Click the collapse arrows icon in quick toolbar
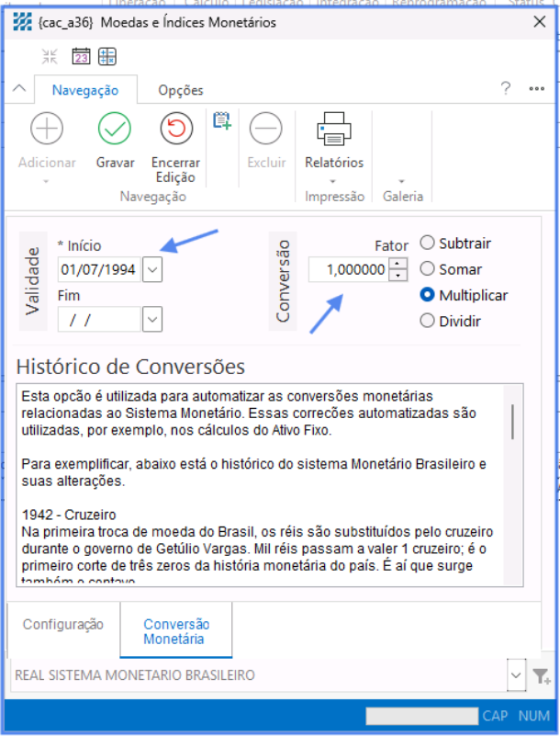The width and height of the screenshot is (560, 736). click(x=50, y=57)
